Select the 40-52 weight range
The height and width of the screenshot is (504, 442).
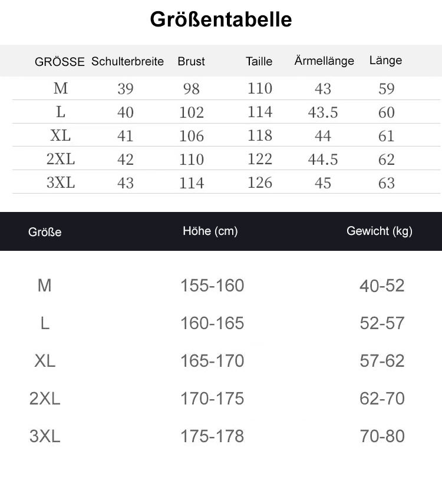pos(382,286)
